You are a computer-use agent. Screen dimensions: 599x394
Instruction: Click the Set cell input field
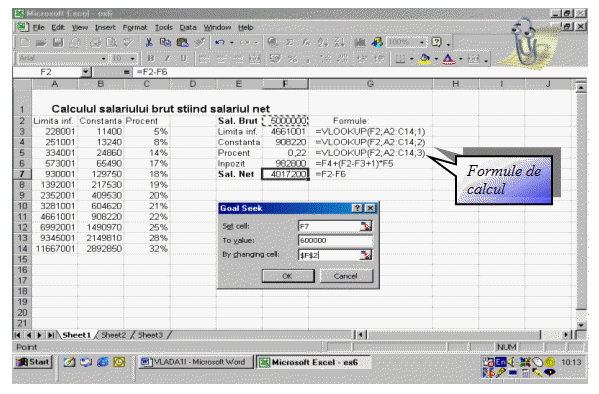[x=329, y=226]
